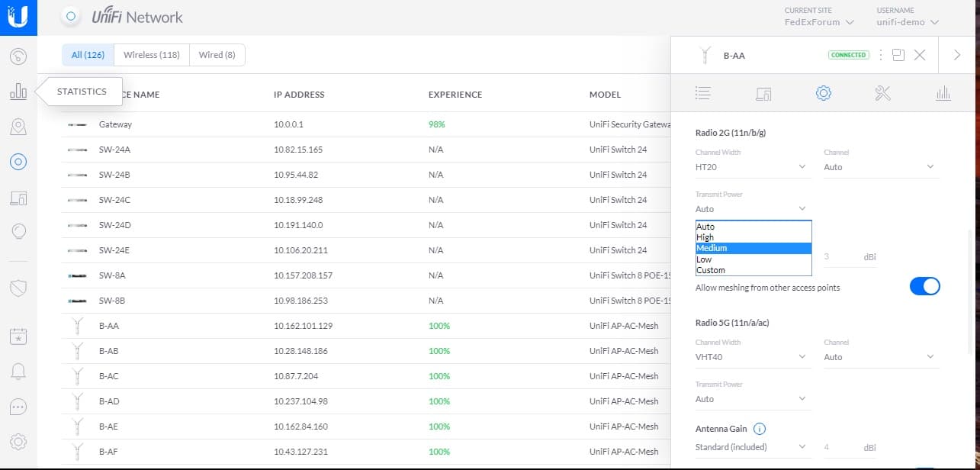Select Low transmit power option
This screenshot has width=980, height=470.
(x=753, y=259)
